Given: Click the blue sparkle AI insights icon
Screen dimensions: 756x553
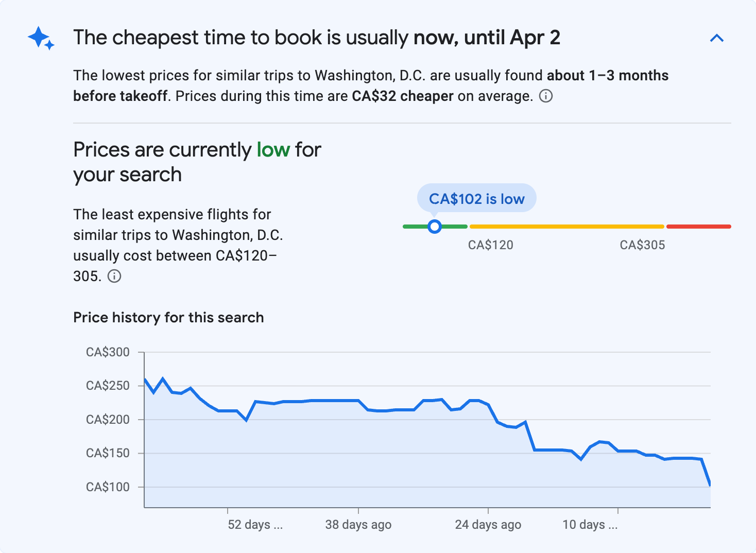Looking at the screenshot, I should coord(40,38).
